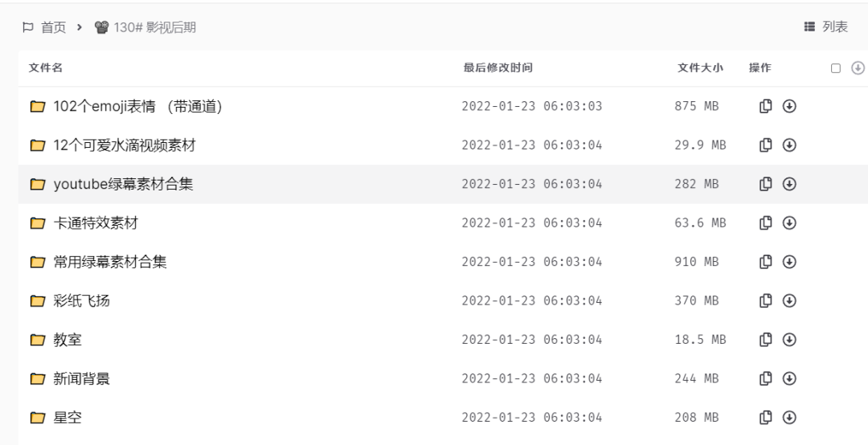Download the 卡通特效素材 folder
Screen dimensions: 868x445
point(789,222)
